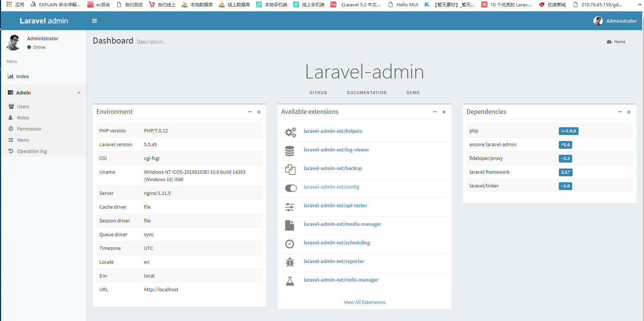
Task: Open the Operation log item
Action: (x=44, y=151)
